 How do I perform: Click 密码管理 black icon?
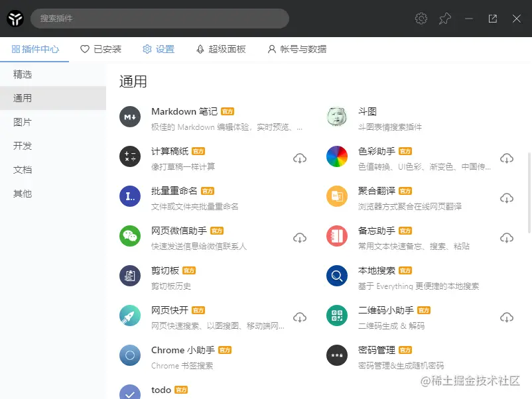(x=337, y=355)
